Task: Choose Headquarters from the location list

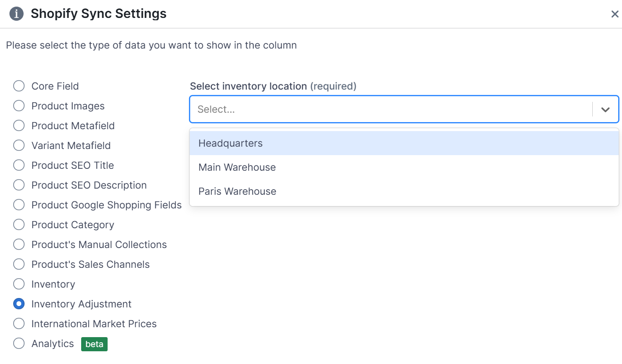Action: (x=230, y=143)
